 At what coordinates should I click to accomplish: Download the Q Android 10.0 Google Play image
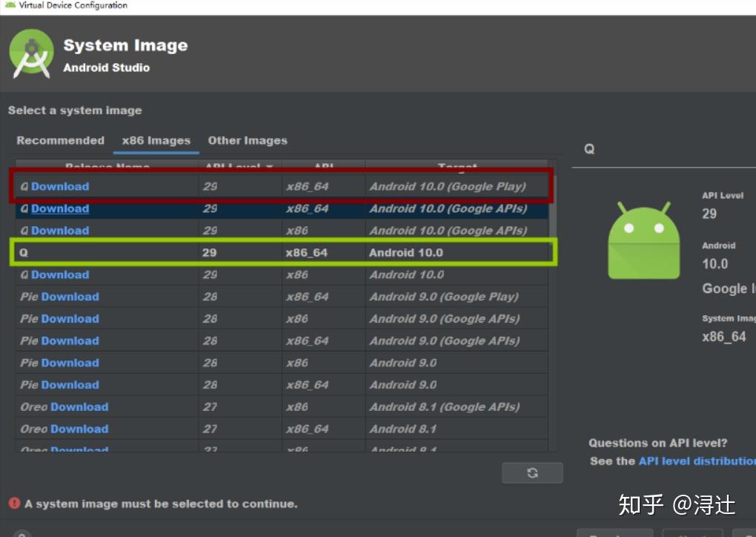tap(59, 186)
